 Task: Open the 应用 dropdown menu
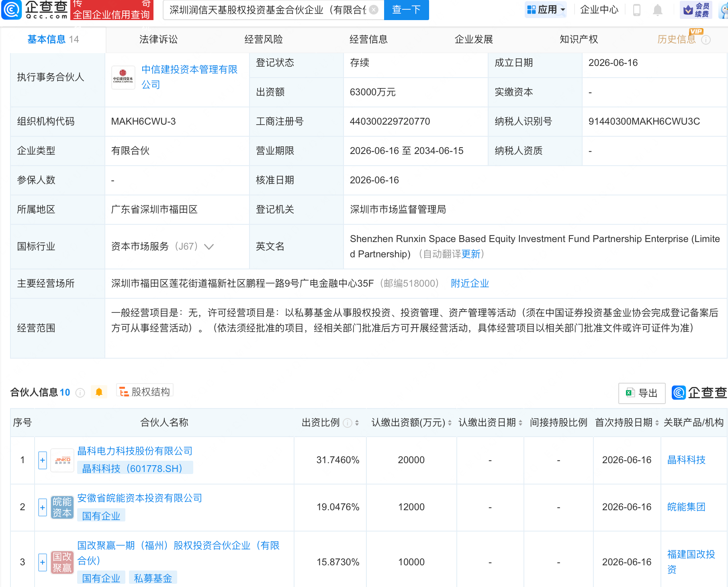pos(546,10)
